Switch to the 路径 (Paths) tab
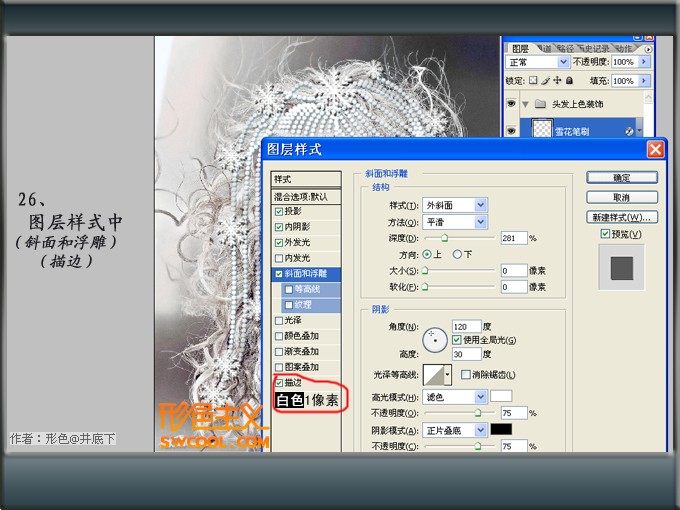Viewport: 680px width, 510px height. (x=566, y=49)
